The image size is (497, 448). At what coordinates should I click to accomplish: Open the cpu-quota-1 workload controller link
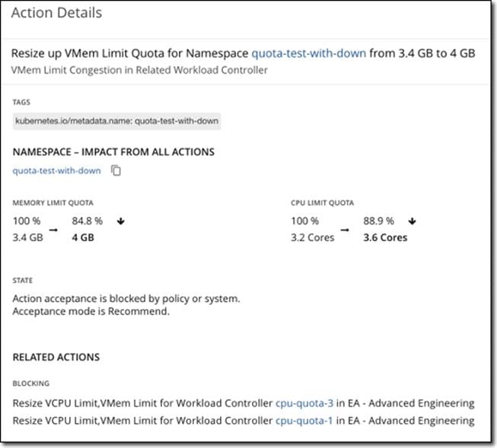[x=304, y=421]
